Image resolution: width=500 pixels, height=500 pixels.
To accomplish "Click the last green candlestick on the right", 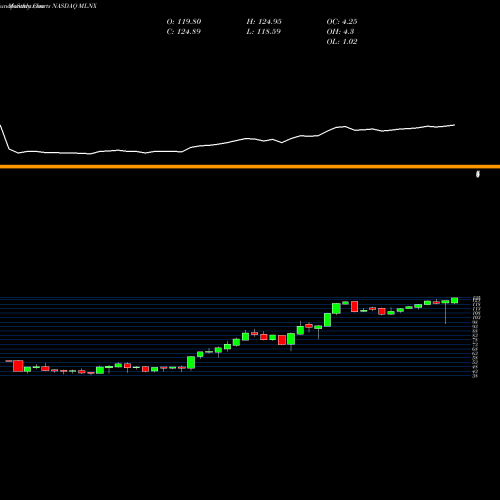I will point(454,300).
